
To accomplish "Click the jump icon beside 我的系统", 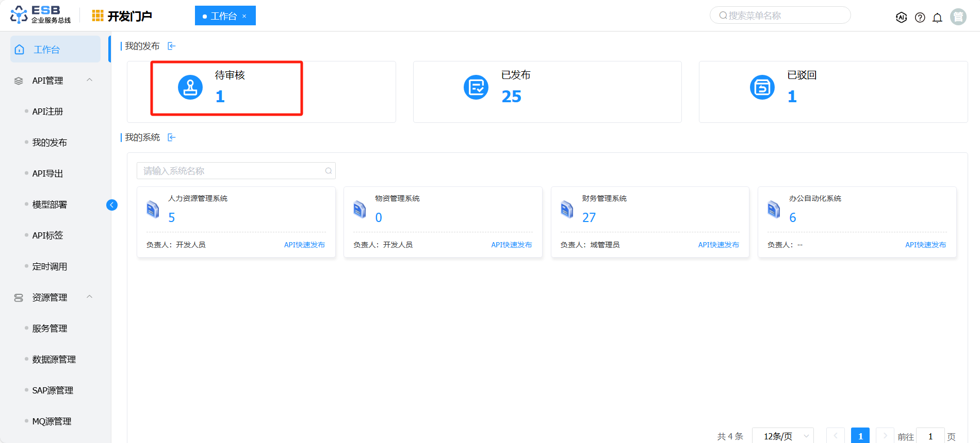I will [x=172, y=137].
